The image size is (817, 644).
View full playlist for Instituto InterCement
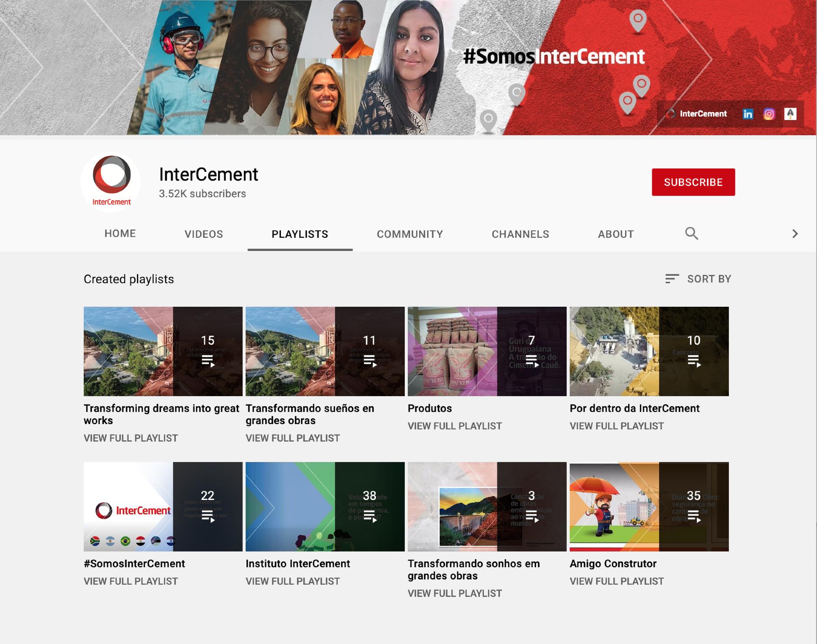(x=293, y=581)
